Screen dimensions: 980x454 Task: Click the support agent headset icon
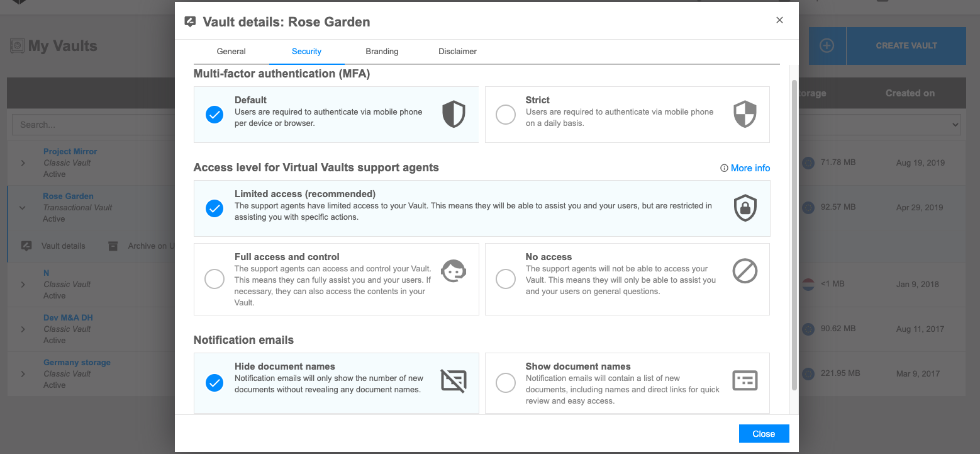[454, 271]
